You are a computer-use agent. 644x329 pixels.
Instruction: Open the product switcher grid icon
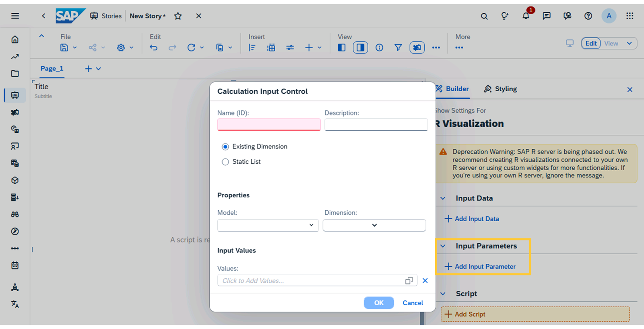tap(630, 16)
